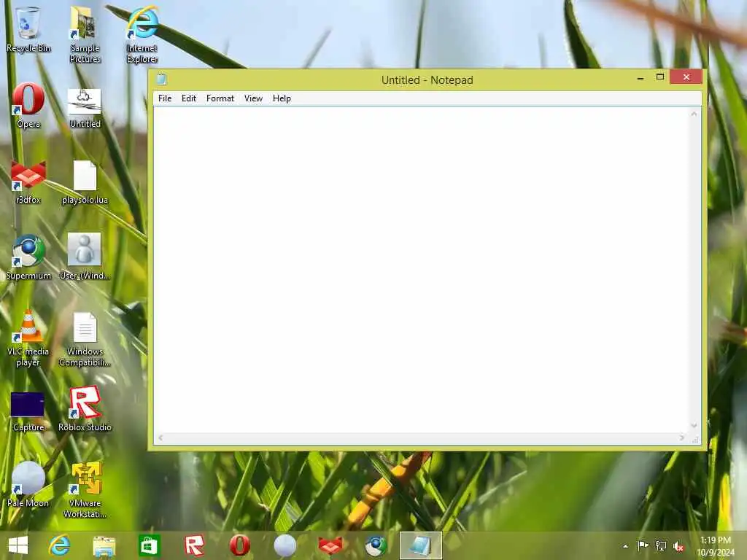Image resolution: width=747 pixels, height=560 pixels.
Task: Open the network icon in system tray
Action: [x=661, y=545]
